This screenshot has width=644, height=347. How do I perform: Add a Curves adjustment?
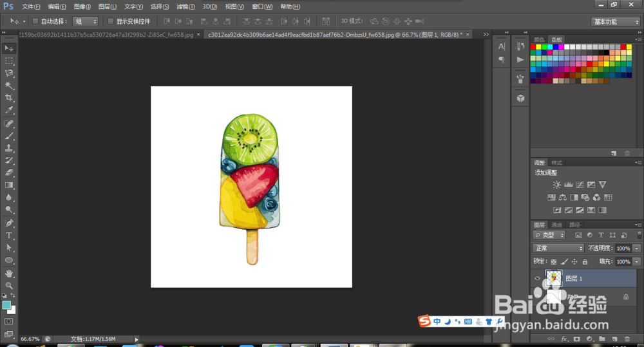580,185
